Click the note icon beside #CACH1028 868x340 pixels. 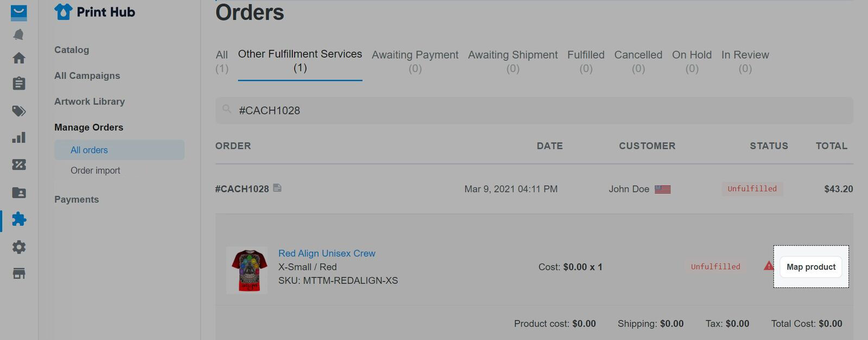pyautogui.click(x=277, y=188)
